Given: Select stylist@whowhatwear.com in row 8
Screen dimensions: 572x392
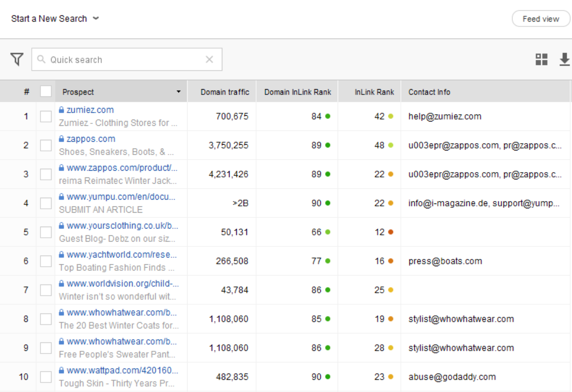Looking at the screenshot, I should pos(461,319).
